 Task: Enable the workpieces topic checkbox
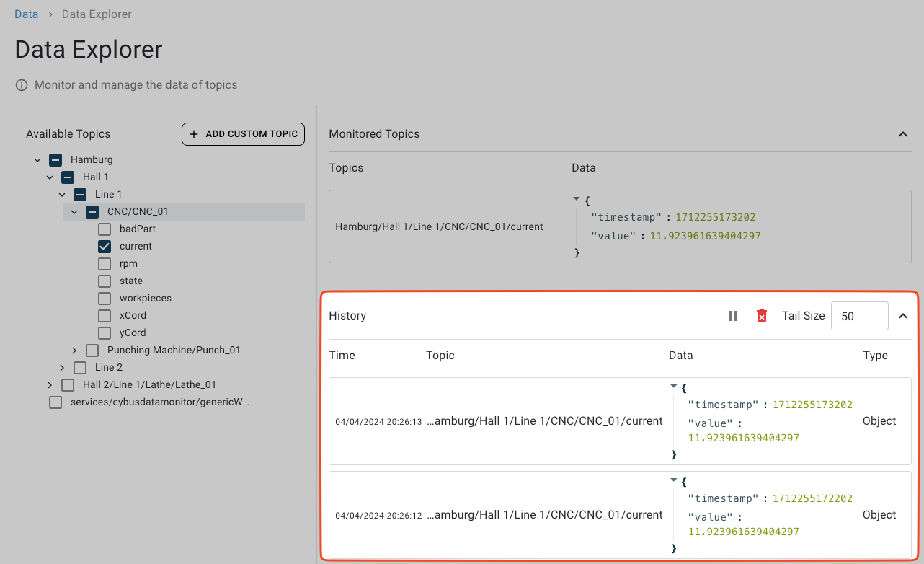click(x=104, y=298)
